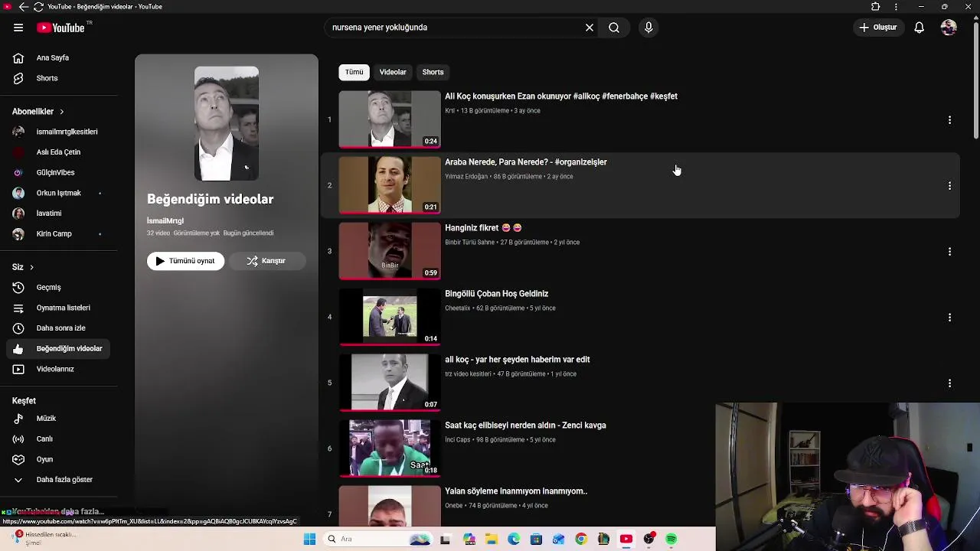The height and width of the screenshot is (551, 980).
Task: Shuffle playlist with Karıştır
Action: click(266, 261)
